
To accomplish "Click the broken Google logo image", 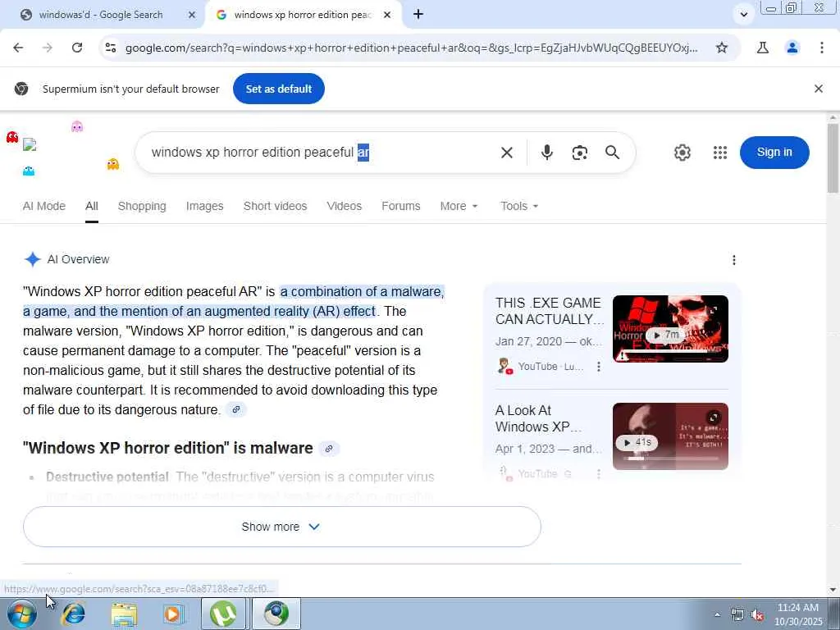I will [x=30, y=144].
